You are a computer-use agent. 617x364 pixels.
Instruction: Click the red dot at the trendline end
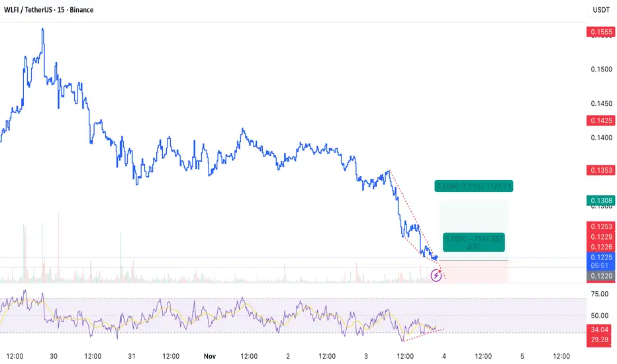tap(440, 271)
